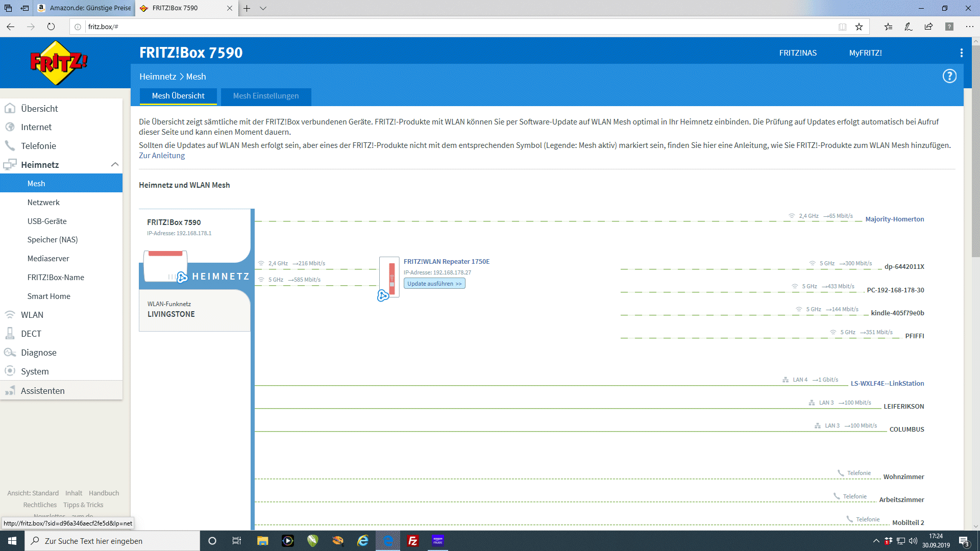
Task: Open the help question mark icon
Action: click(x=949, y=77)
